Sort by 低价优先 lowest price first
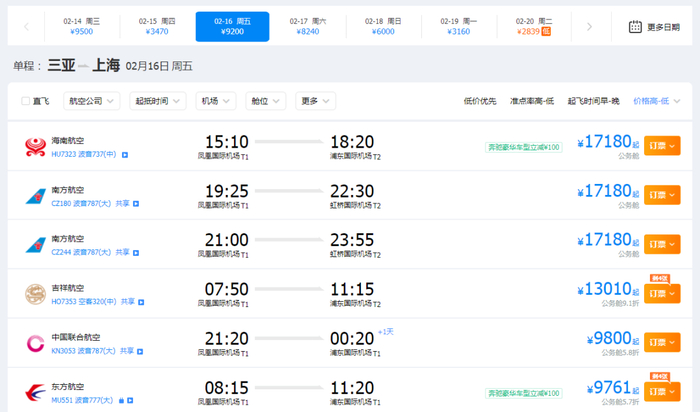Image resolution: width=700 pixels, height=412 pixels. [480, 101]
